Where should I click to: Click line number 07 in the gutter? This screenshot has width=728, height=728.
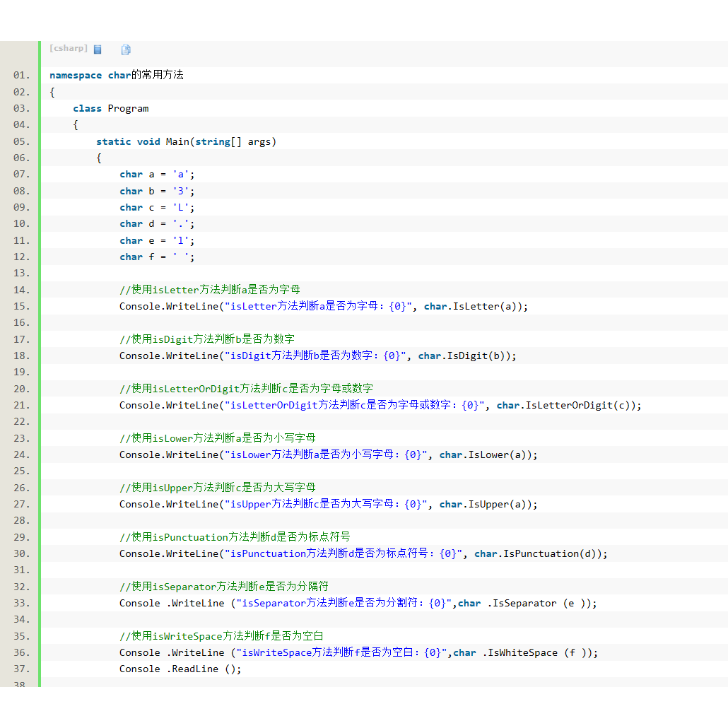[21, 174]
